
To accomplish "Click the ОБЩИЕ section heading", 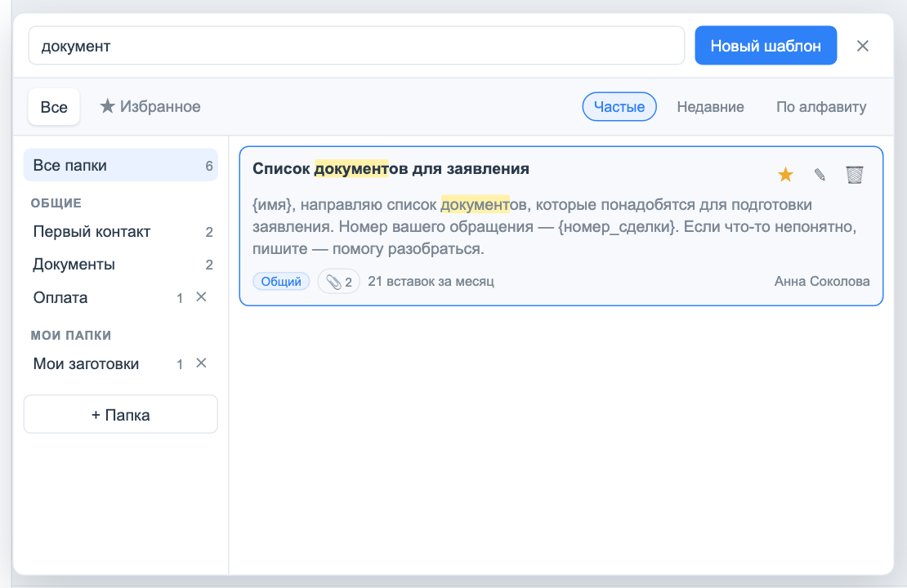I will pos(56,203).
